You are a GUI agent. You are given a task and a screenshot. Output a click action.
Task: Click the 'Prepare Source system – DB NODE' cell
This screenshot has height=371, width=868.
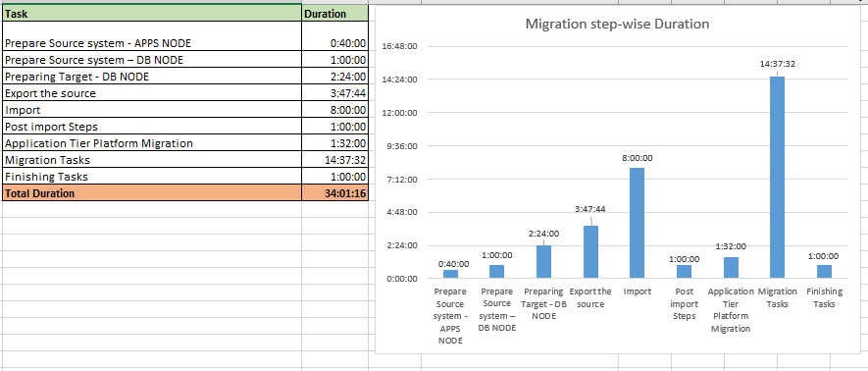[x=152, y=60]
